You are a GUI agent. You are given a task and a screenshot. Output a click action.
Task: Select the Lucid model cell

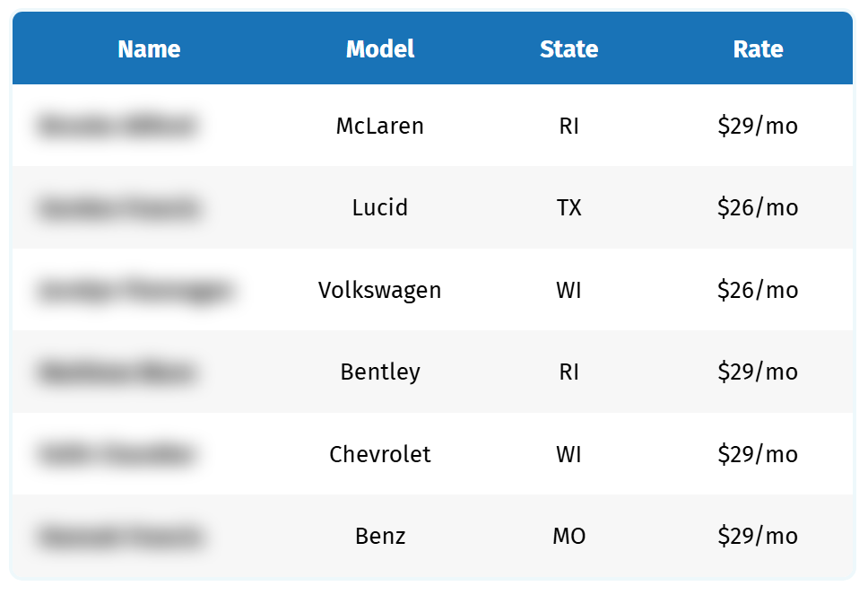click(380, 208)
